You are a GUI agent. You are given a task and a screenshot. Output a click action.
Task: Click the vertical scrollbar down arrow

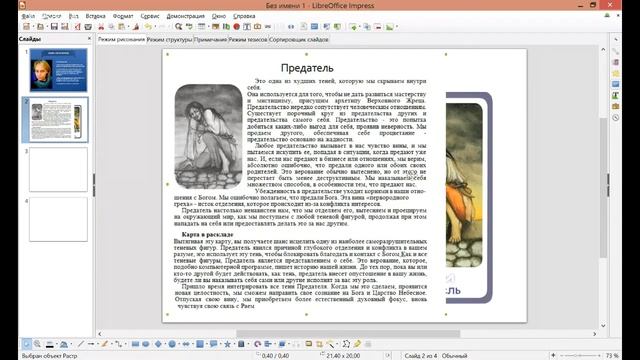point(603,326)
